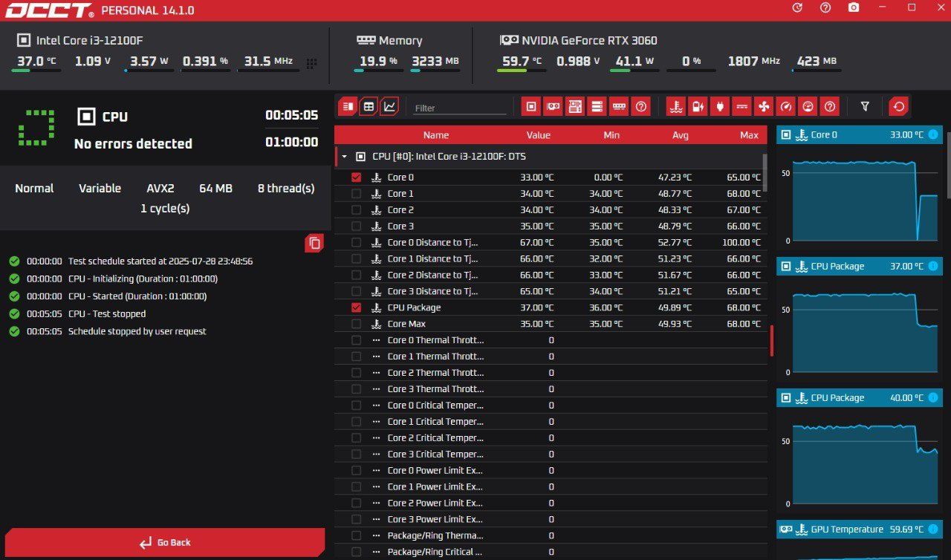Screen dimensions: 951x560
Task: Toggle voltage sensor type filter
Action: pos(698,107)
